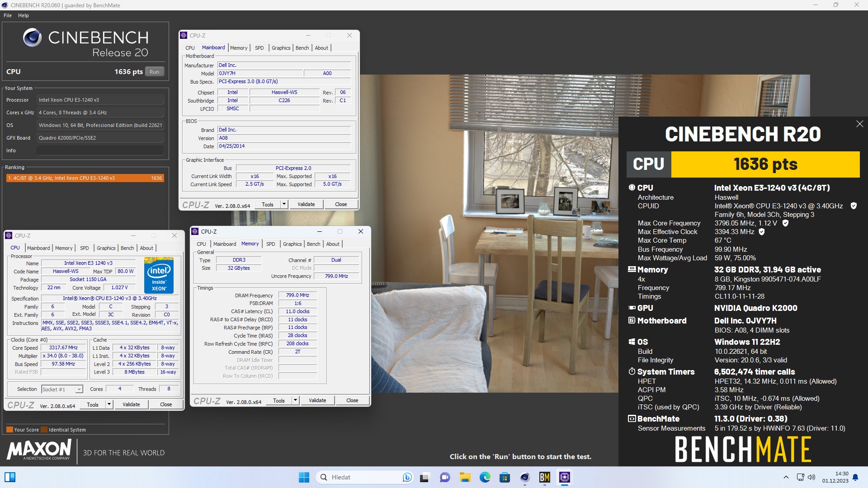868x488 pixels.
Task: Open About tab in Memory CPU-Z window
Action: [333, 244]
